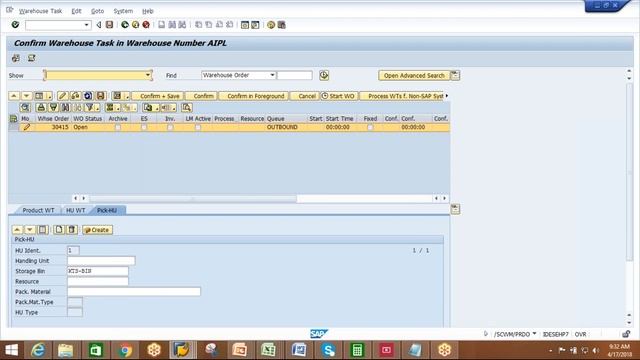
Task: Switch to the Product WT tab
Action: point(38,210)
